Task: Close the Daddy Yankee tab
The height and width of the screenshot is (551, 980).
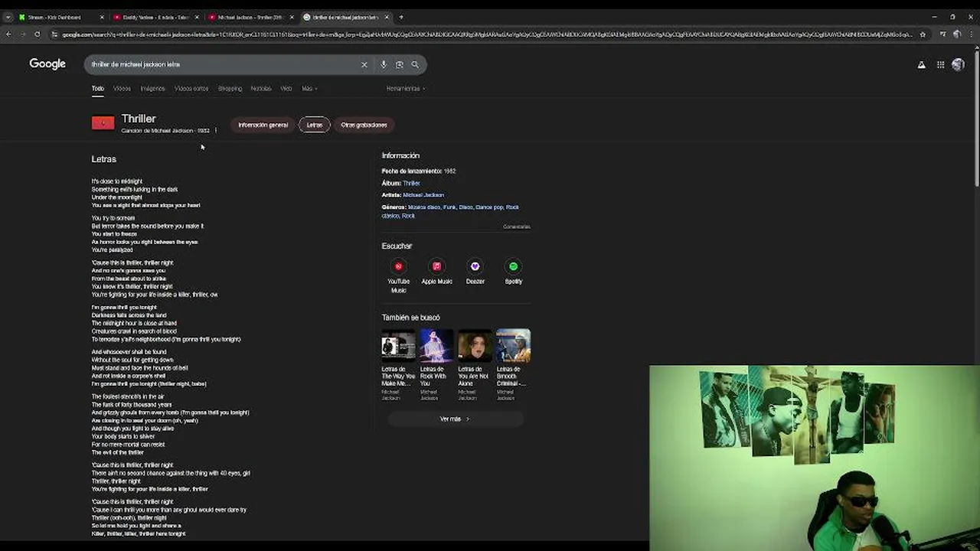Action: point(197,17)
